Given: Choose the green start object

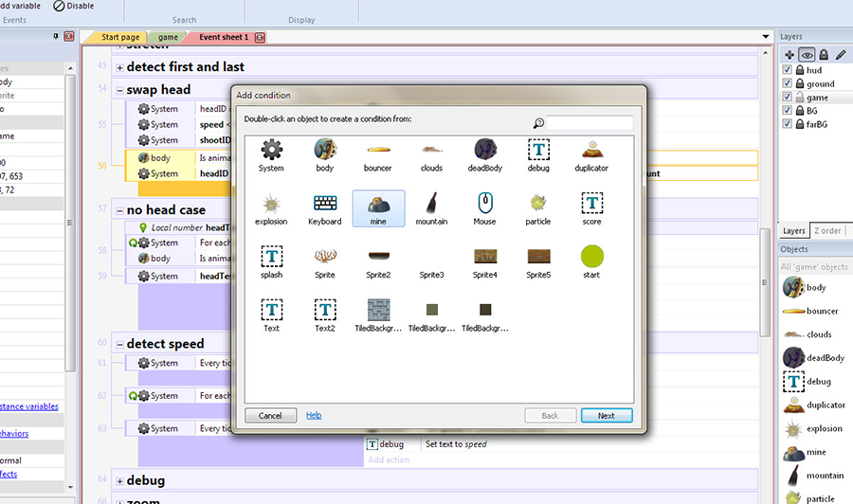Looking at the screenshot, I should (x=591, y=257).
